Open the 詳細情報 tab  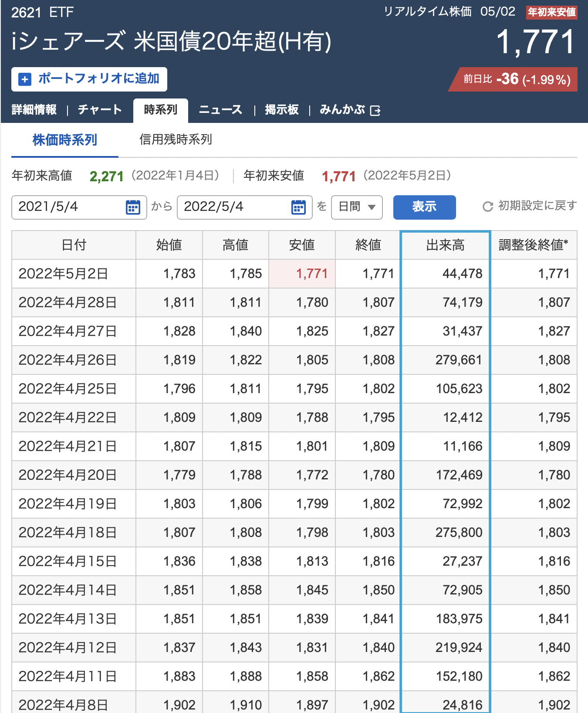click(x=34, y=110)
